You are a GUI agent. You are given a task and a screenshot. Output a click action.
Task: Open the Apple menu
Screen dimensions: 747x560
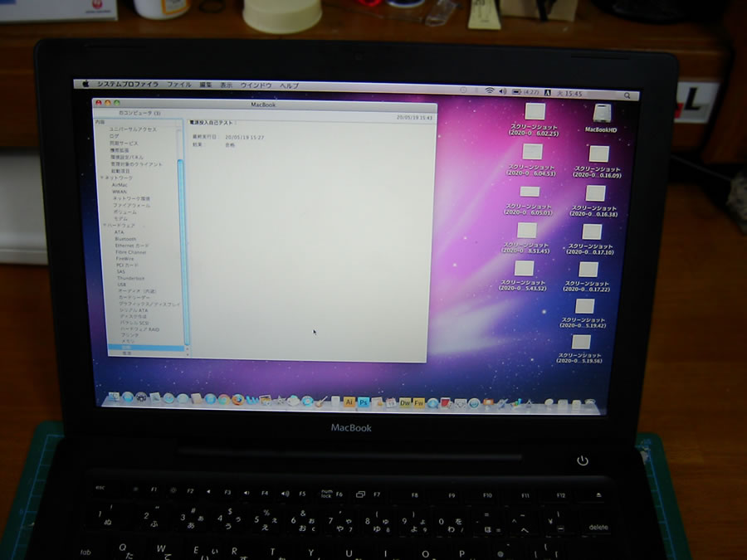tap(85, 85)
